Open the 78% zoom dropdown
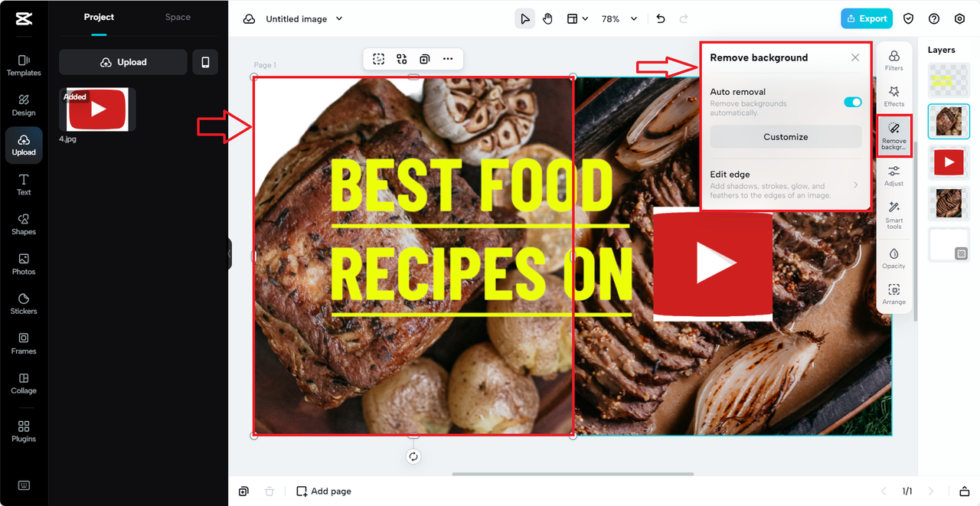980x506 pixels. (x=619, y=19)
